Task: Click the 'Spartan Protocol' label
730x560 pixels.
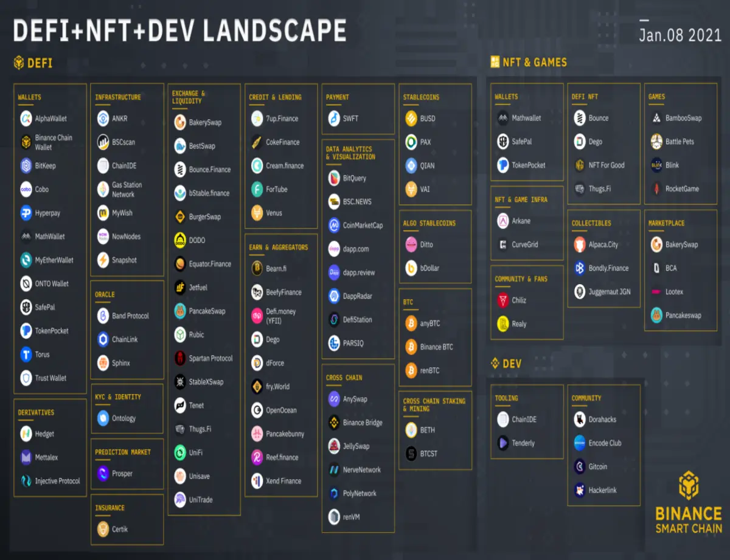Action: [x=210, y=358]
